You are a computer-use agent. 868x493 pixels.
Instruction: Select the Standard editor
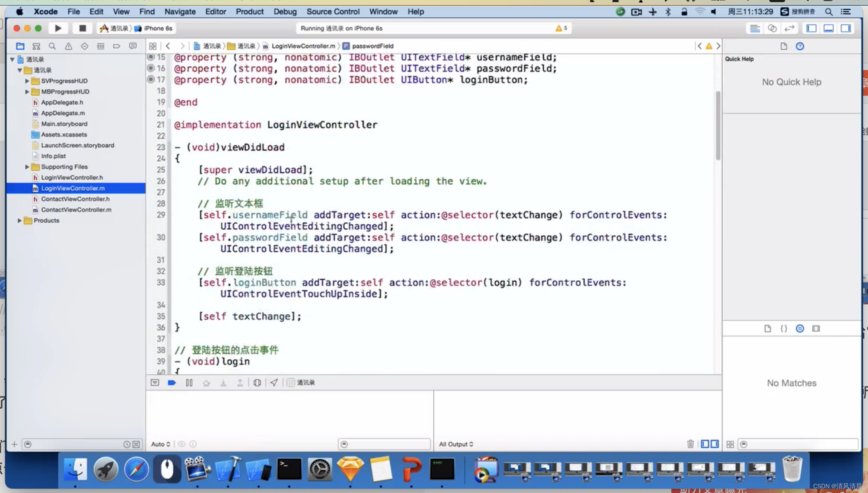click(755, 28)
